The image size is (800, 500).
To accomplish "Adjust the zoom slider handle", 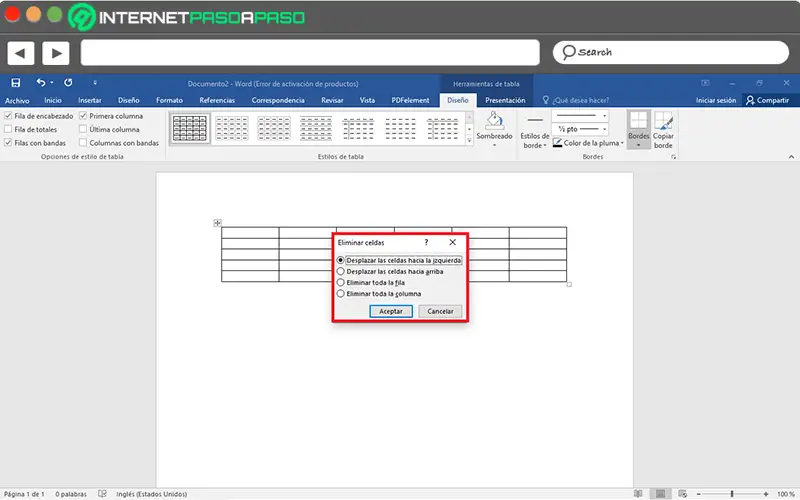I will (x=732, y=494).
